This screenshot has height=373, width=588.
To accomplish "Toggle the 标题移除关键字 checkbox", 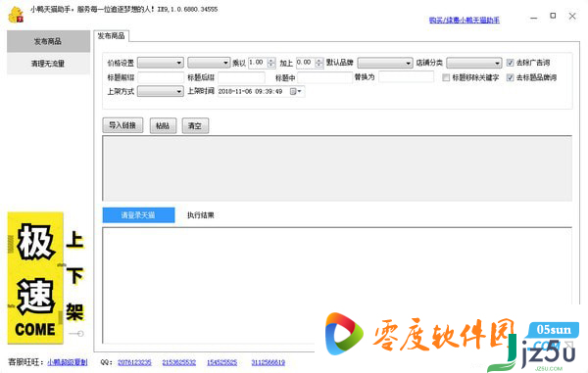I will click(446, 77).
